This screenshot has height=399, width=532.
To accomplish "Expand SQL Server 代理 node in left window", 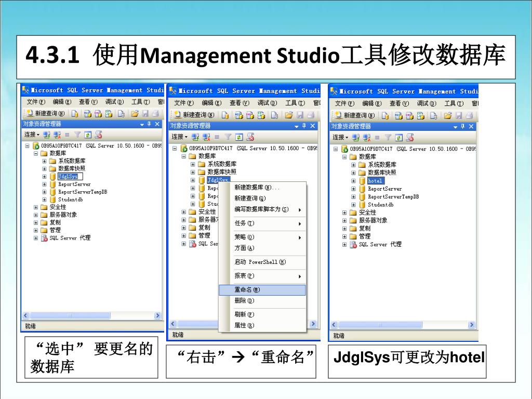I will pos(36,238).
